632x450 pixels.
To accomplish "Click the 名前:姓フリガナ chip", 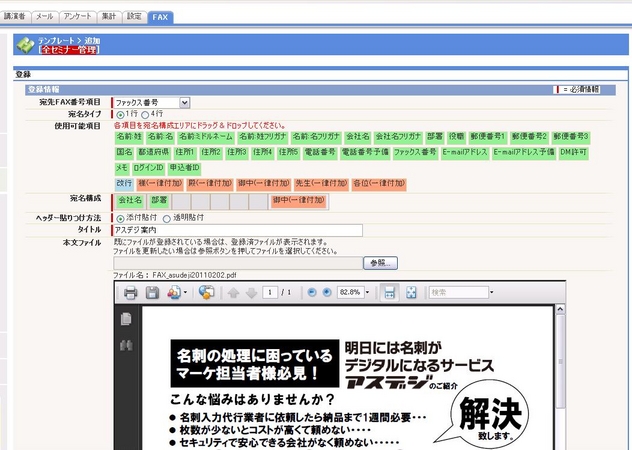I will (262, 137).
